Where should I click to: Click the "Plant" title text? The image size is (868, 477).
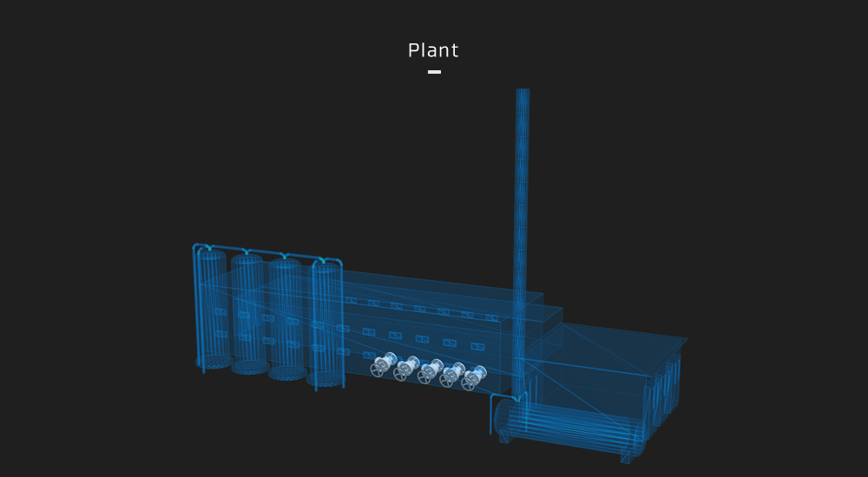point(433,50)
